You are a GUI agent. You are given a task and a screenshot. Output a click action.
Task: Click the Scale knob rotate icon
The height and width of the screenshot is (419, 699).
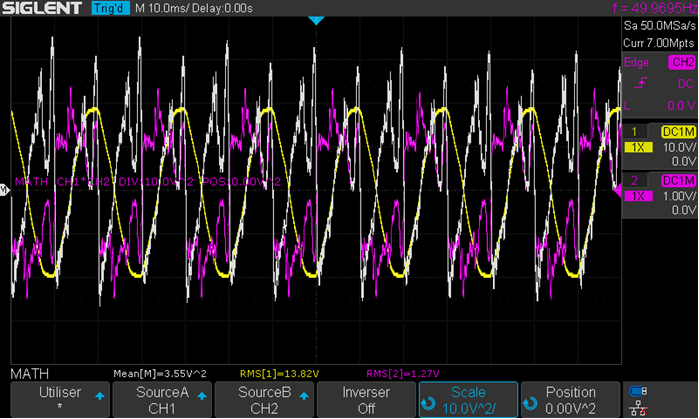(x=428, y=403)
